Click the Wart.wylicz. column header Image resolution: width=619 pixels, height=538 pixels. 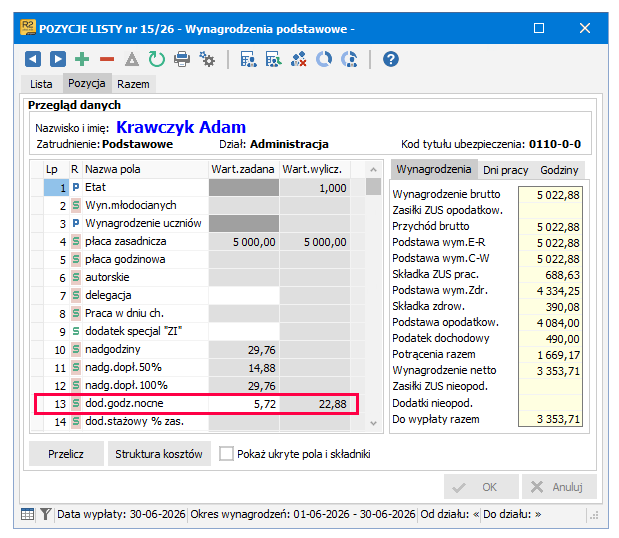[x=315, y=169]
